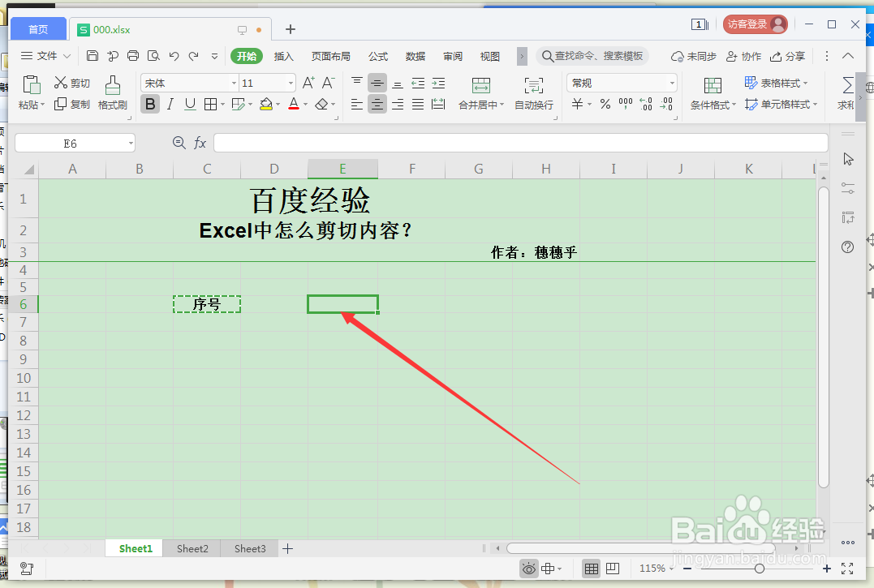Increase font size with A+ icon

click(308, 83)
